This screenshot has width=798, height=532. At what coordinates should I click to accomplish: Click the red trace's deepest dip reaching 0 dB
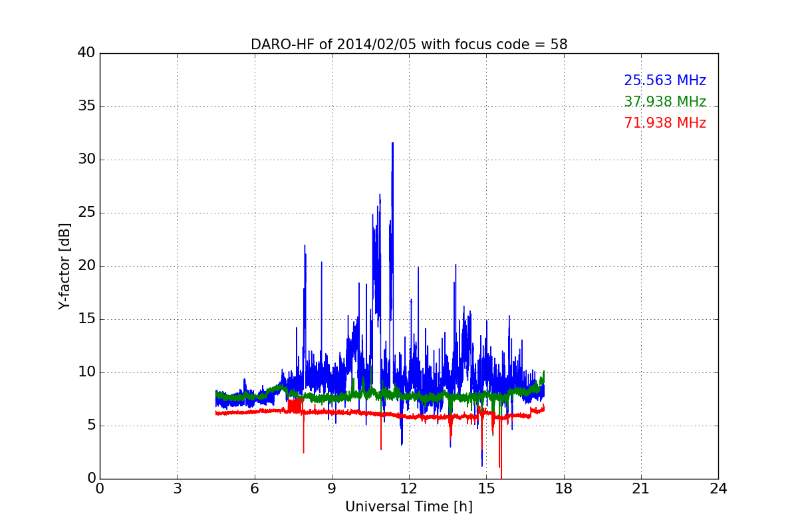pyautogui.click(x=501, y=475)
